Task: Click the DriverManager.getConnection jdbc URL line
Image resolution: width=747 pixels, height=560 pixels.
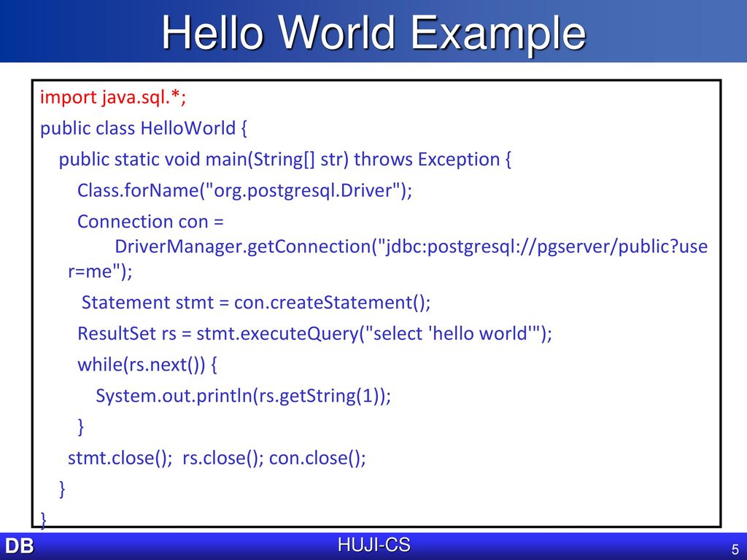Action: (411, 246)
